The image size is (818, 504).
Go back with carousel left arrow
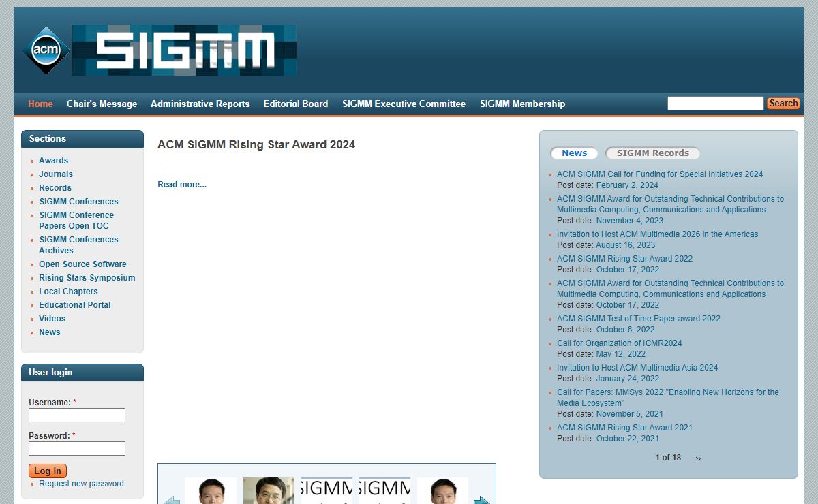point(172,501)
